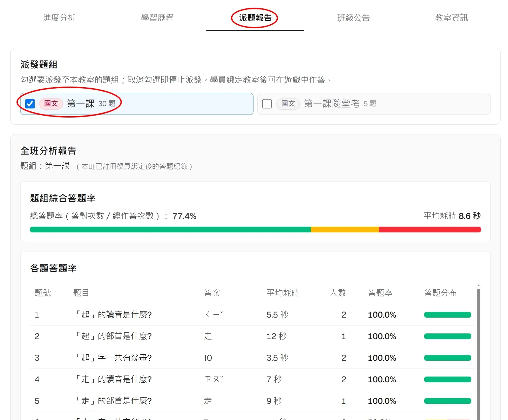Select question 「起」字一共有幾畫?
The image size is (508, 420).
point(112,358)
